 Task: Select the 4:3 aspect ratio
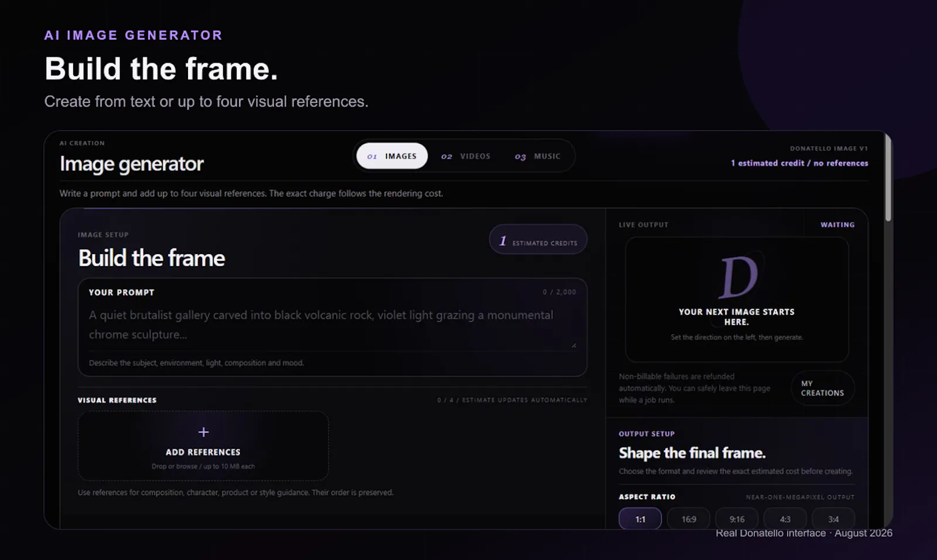[x=785, y=519]
